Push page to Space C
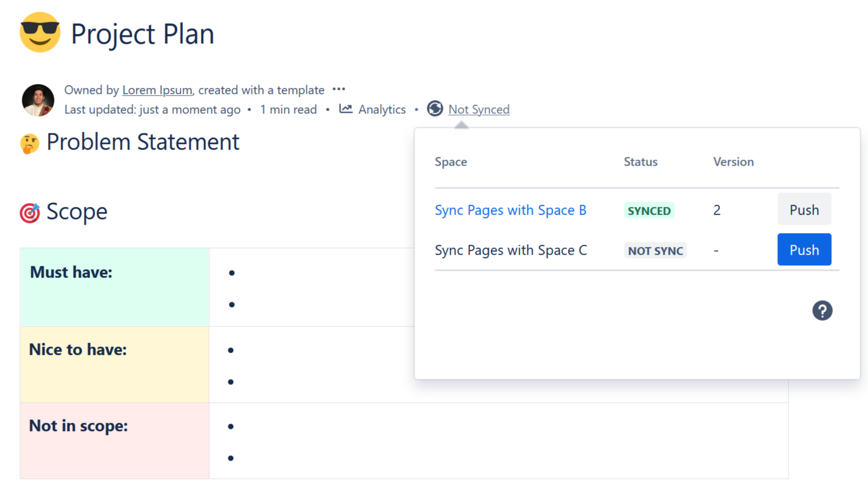The image size is (868, 494). pyautogui.click(x=804, y=250)
